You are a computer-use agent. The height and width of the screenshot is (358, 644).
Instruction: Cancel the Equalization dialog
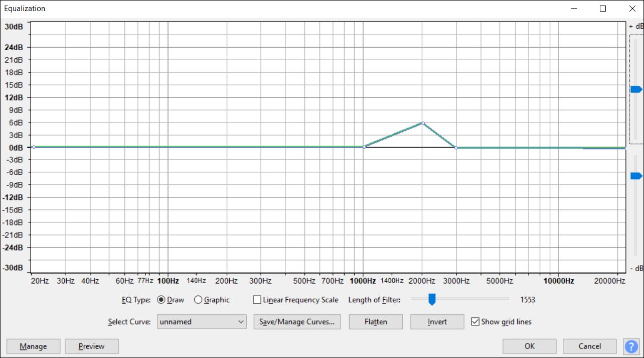(589, 346)
